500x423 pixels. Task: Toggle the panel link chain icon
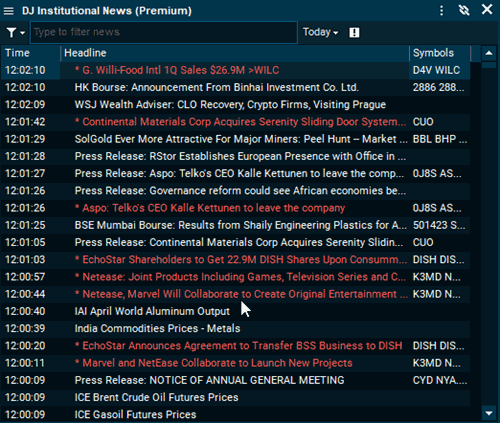click(x=464, y=10)
